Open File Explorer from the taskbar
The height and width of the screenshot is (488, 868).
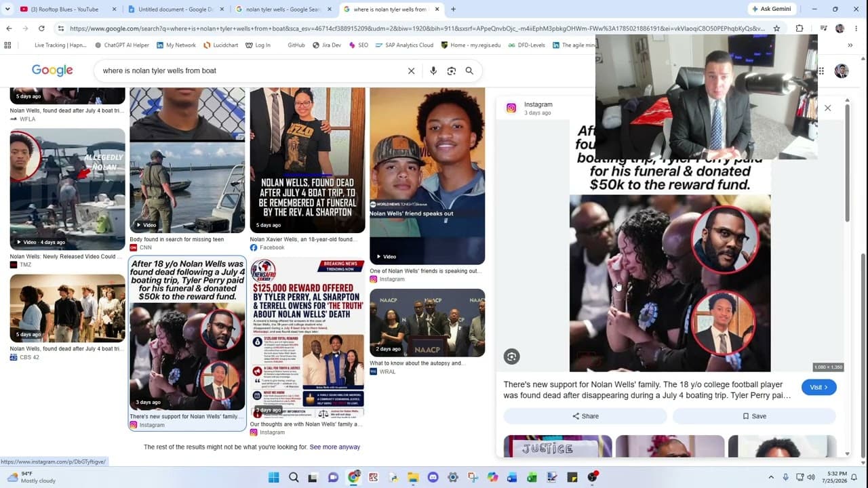[x=413, y=477]
